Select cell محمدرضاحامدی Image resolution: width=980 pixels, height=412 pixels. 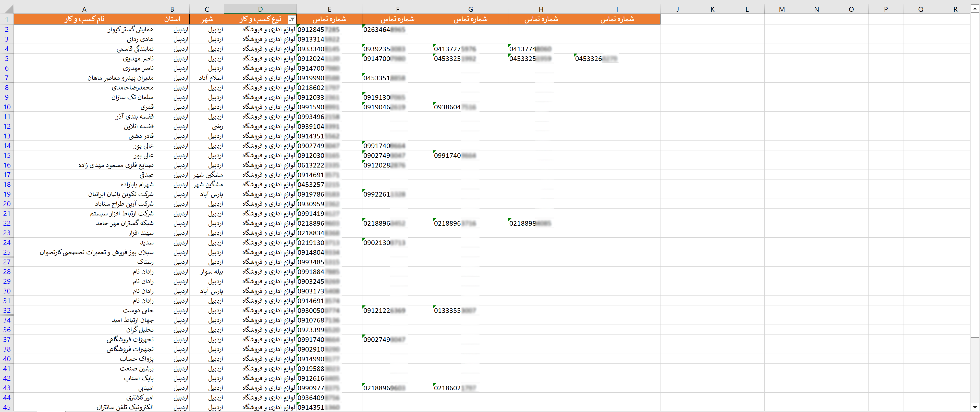[84, 88]
